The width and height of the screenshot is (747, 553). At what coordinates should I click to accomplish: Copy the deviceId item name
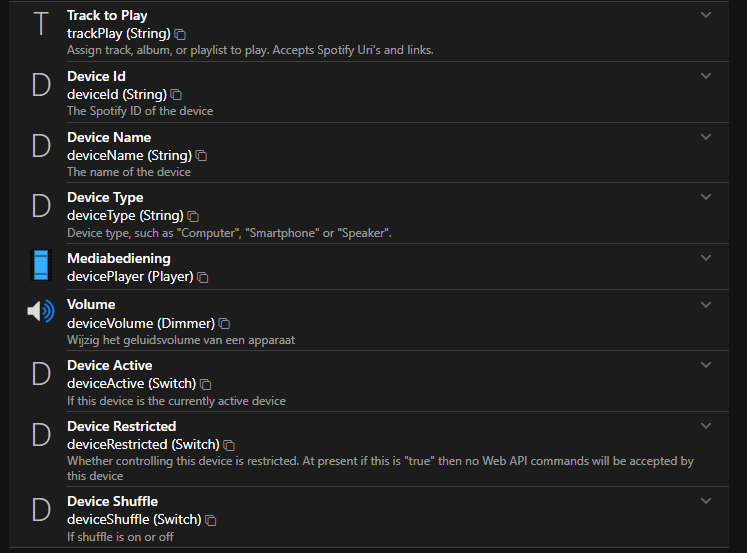174,95
